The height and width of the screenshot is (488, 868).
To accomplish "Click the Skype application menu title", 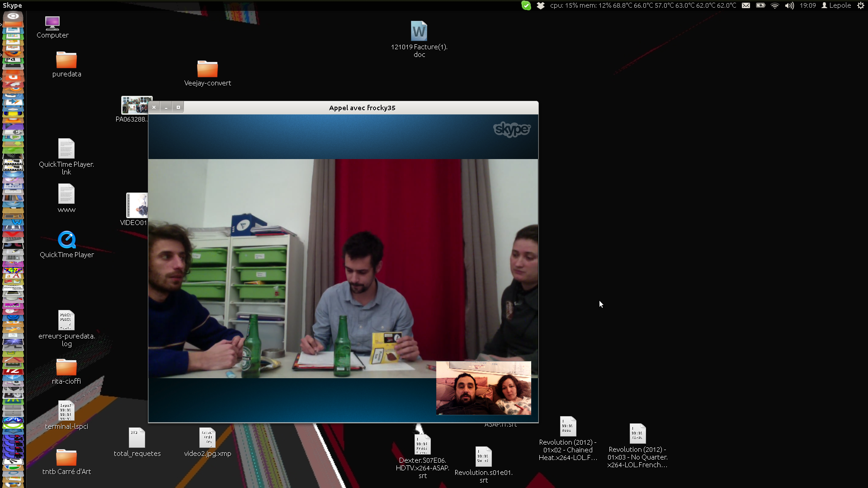I will tap(12, 5).
